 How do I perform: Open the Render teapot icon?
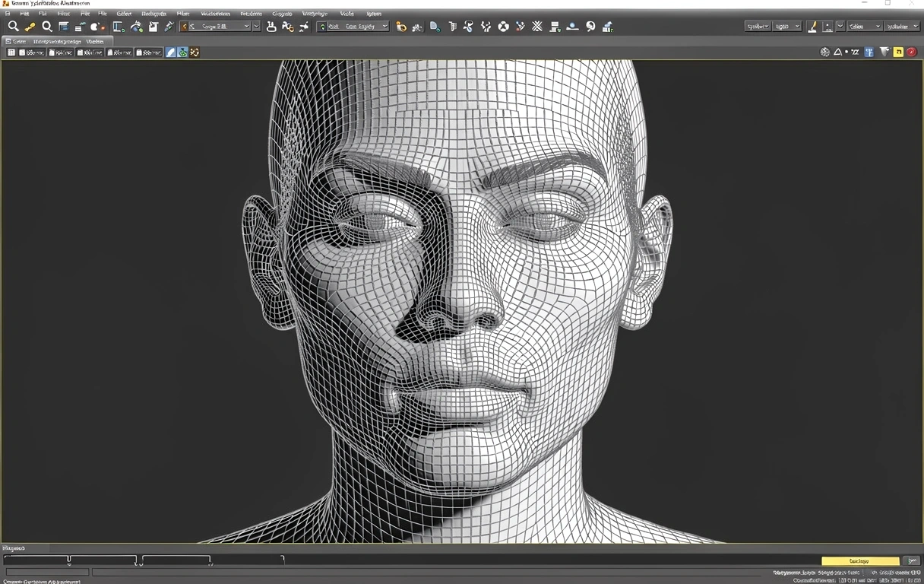coord(607,27)
